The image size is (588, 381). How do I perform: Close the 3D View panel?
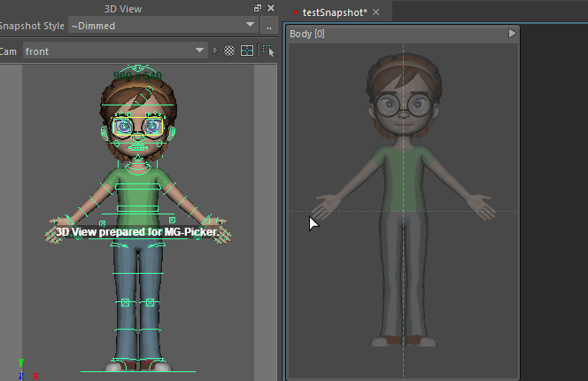(270, 8)
